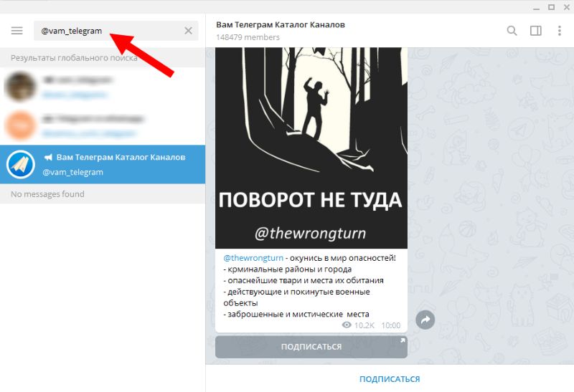Image resolution: width=574 pixels, height=392 pixels.
Task: Click the orange blurred avatar thumbnail
Action: 21,126
